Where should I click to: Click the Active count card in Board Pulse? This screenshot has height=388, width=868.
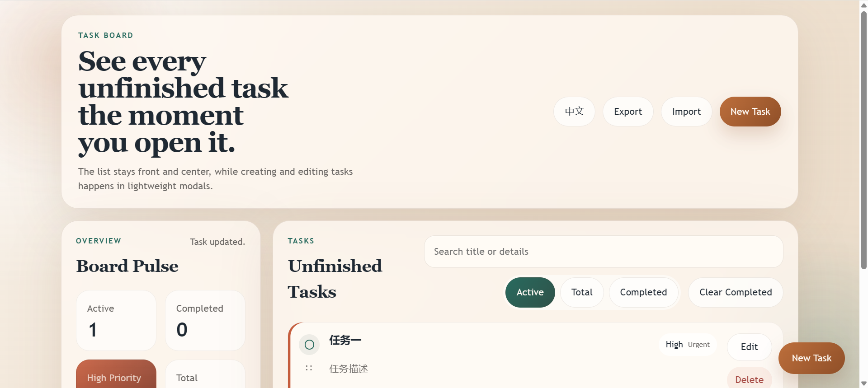pyautogui.click(x=116, y=320)
